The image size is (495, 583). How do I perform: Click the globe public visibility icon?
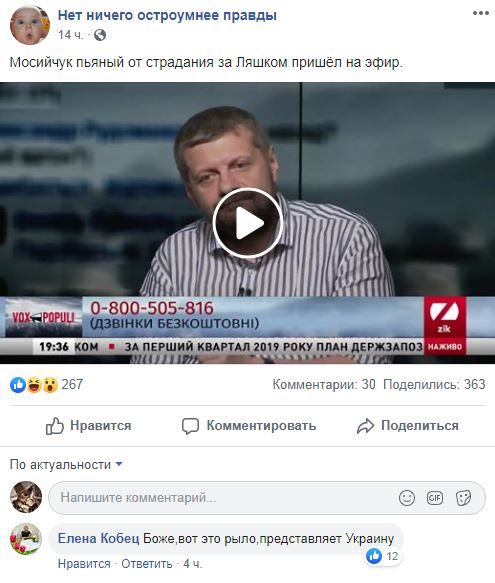tap(100, 35)
